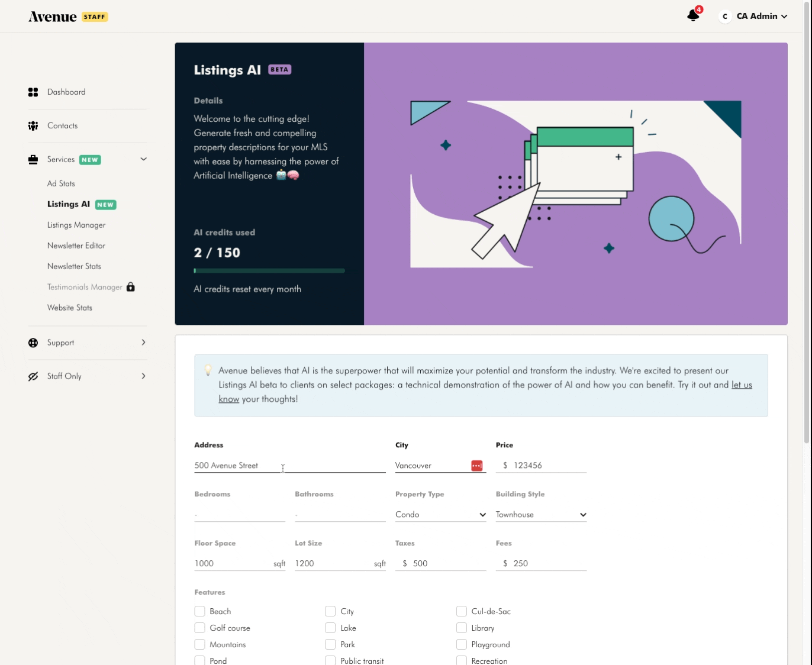The width and height of the screenshot is (812, 665).
Task: Check the Golf course checkbox
Action: point(200,628)
